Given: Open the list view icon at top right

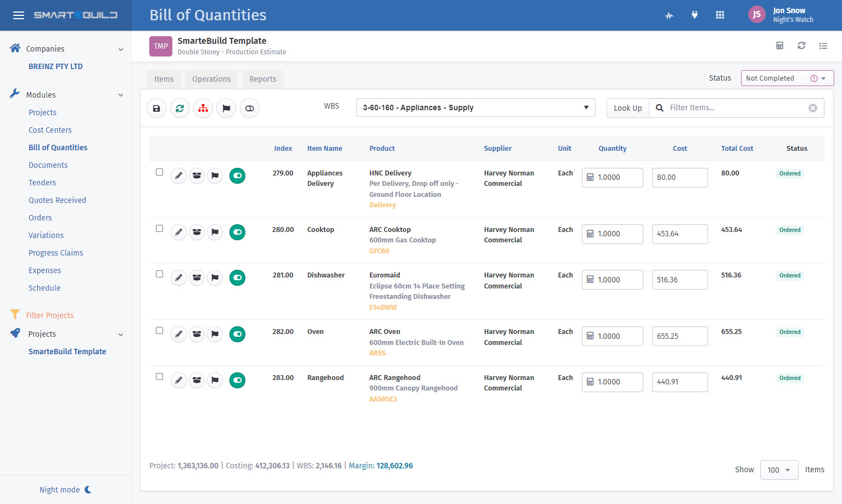Looking at the screenshot, I should pos(823,46).
